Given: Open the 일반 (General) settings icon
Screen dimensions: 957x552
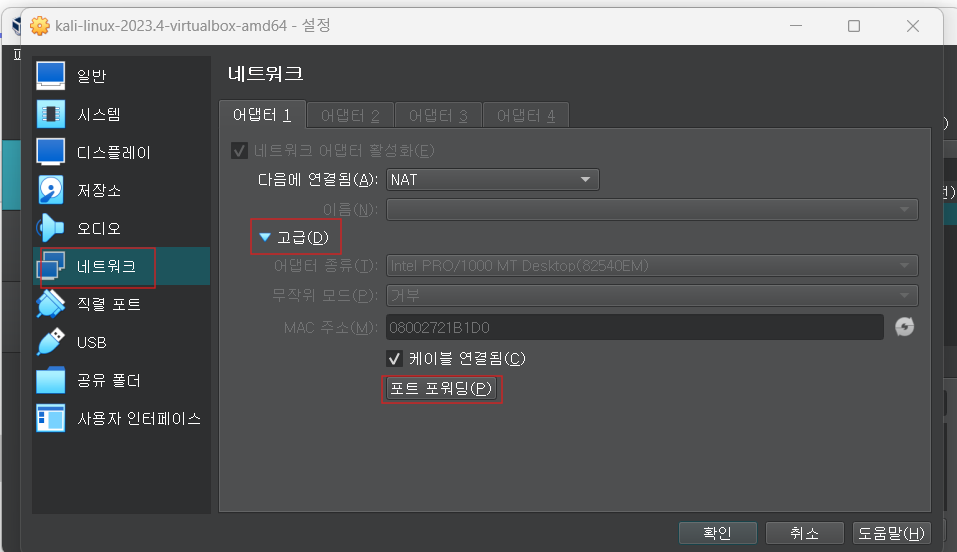Looking at the screenshot, I should click(51, 76).
